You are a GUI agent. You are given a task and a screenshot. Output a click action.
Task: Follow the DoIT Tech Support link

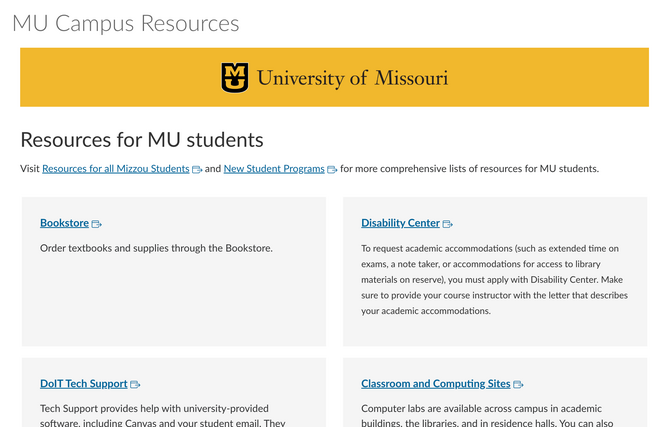[x=83, y=383]
